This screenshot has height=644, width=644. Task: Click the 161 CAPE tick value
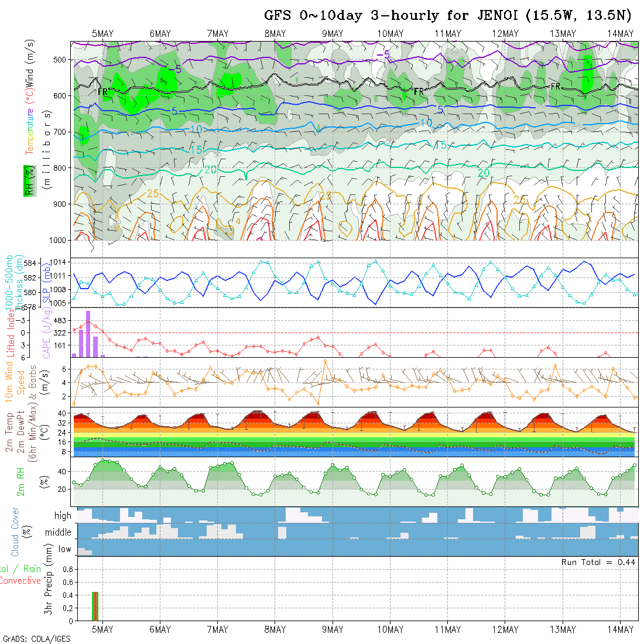[60, 345]
